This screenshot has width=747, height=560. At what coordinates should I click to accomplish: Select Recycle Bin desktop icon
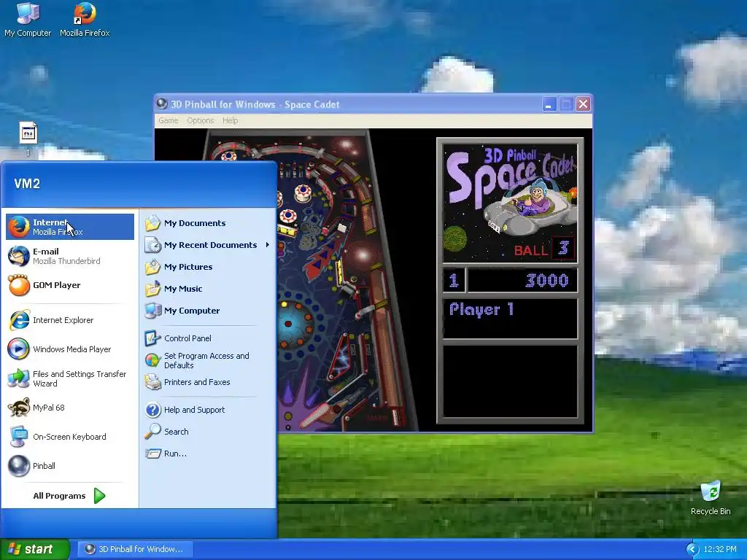711,497
